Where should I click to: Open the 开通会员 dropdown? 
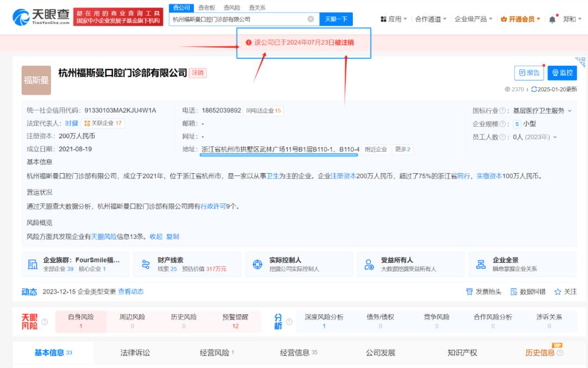pos(538,19)
